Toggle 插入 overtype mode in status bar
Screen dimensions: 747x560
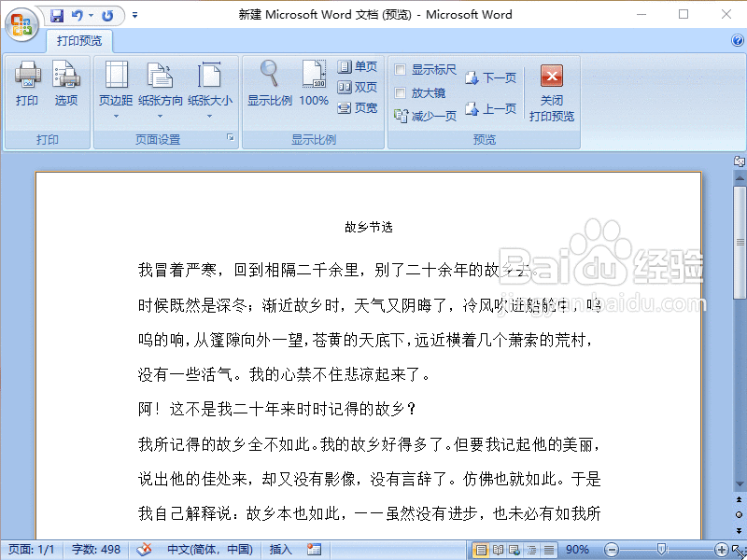[279, 550]
